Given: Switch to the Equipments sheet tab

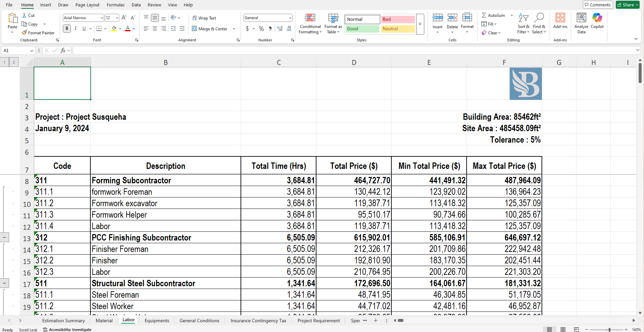Looking at the screenshot, I should coord(157,321).
